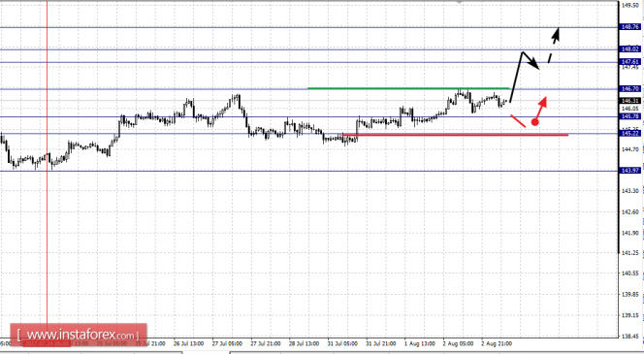Select the red horizontal support line
Screen dimensions: 644x354
point(455,135)
